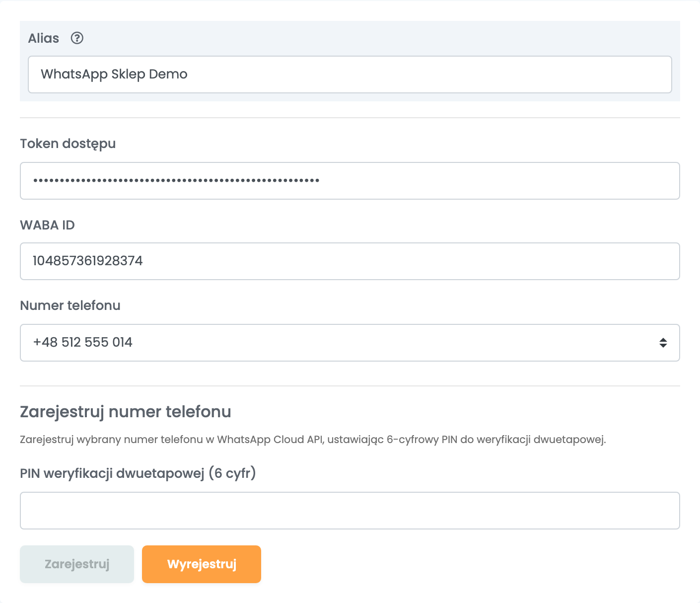The image size is (700, 603).
Task: Select the WABA ID input field
Action: point(350,261)
